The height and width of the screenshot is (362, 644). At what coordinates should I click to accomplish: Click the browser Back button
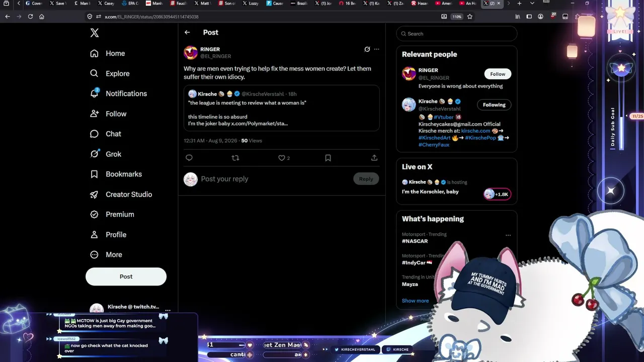[8, 17]
